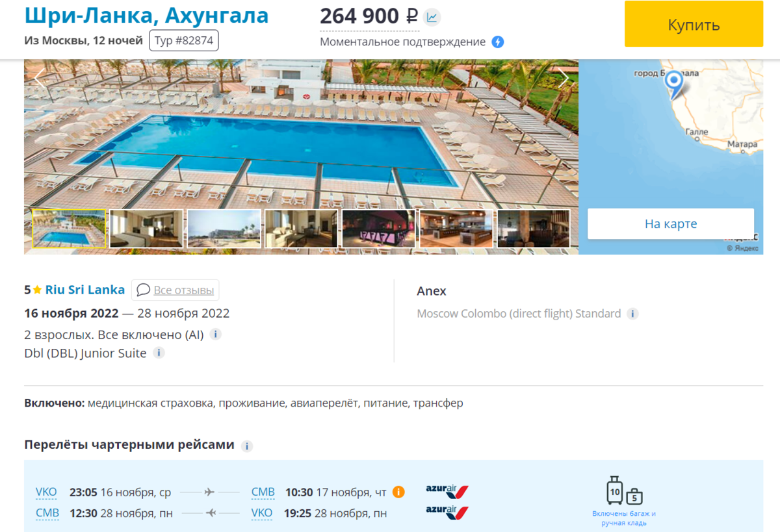
Task: Open the Riu Sri Lanka hotel link
Action: [85, 290]
